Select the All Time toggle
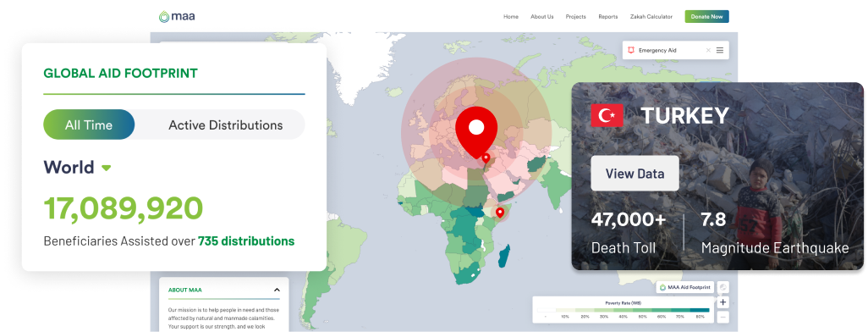This screenshot has width=868, height=332. (x=89, y=125)
